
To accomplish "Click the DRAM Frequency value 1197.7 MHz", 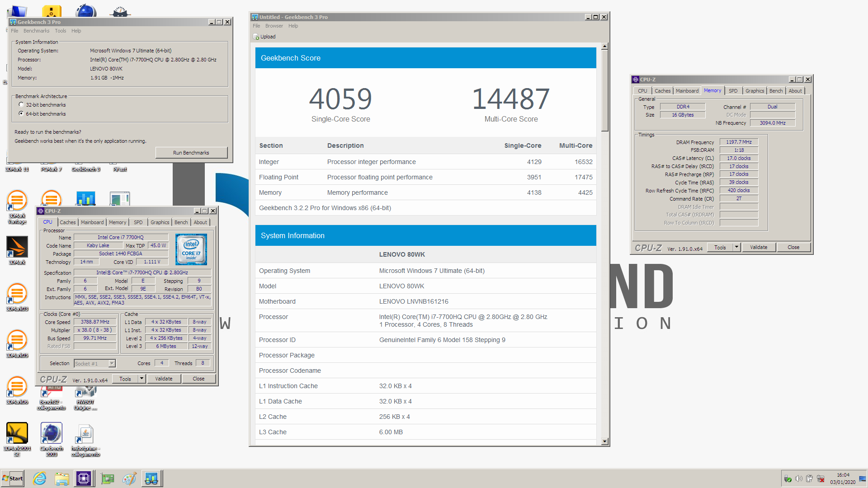I will pyautogui.click(x=739, y=142).
